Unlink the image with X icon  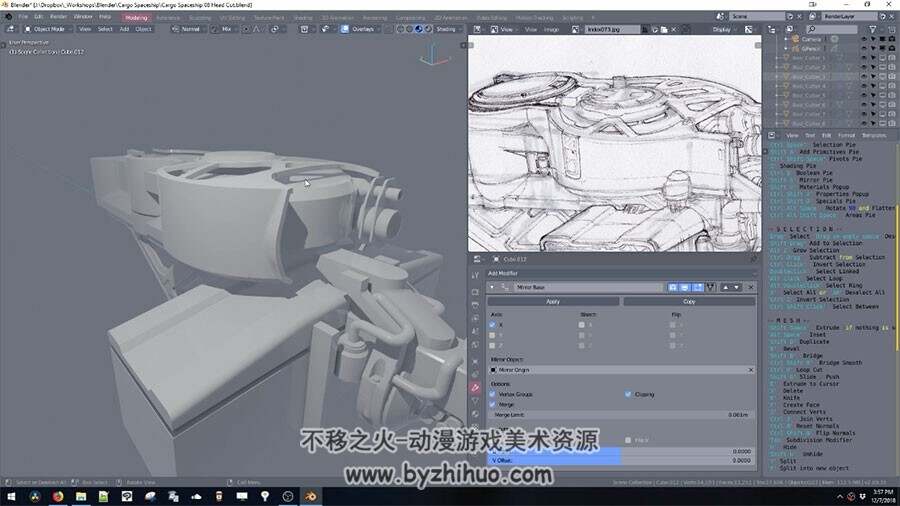click(674, 29)
